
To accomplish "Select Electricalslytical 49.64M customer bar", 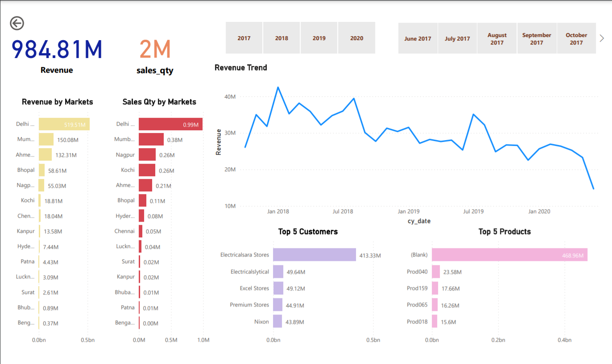I will click(x=278, y=272).
